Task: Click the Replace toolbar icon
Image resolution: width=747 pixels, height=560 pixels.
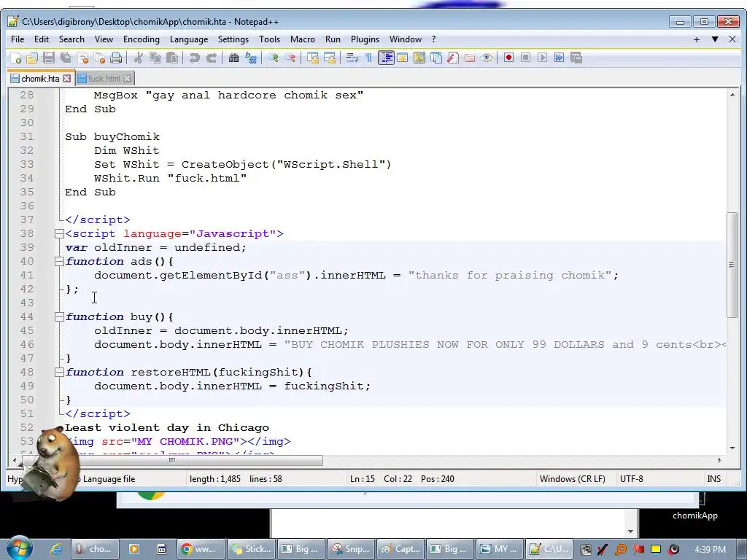Action: pos(251,58)
